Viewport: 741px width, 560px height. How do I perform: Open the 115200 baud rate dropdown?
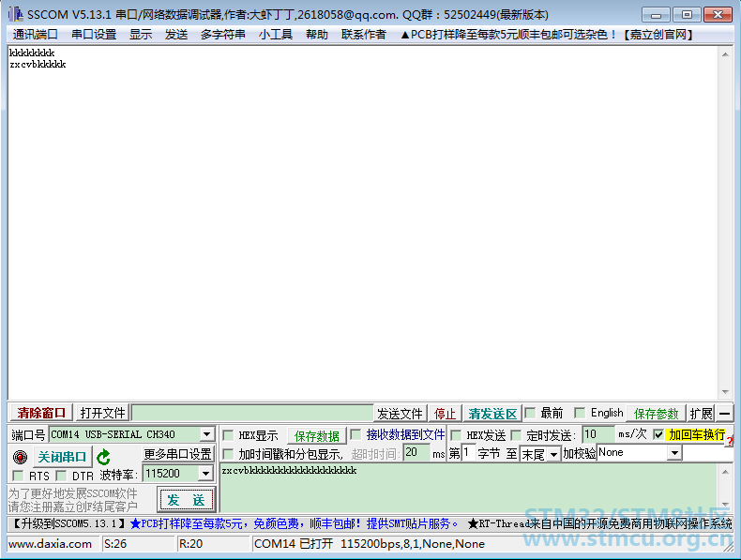(205, 473)
